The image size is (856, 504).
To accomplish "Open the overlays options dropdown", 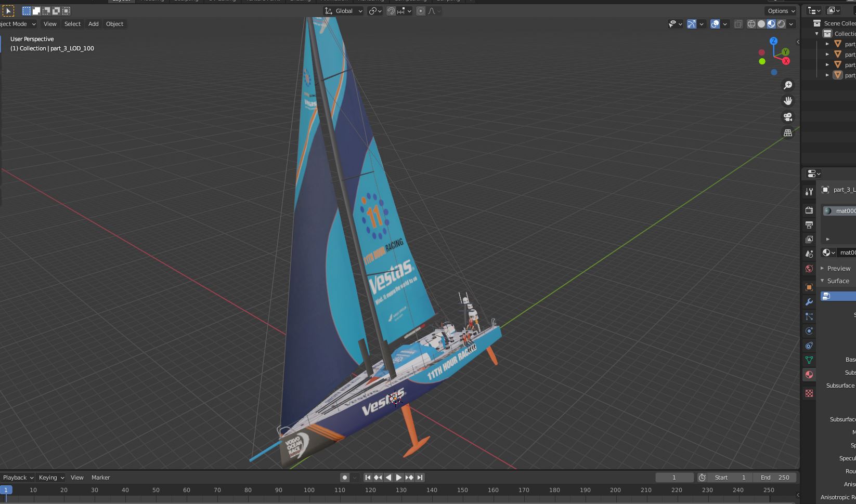I will click(x=725, y=24).
